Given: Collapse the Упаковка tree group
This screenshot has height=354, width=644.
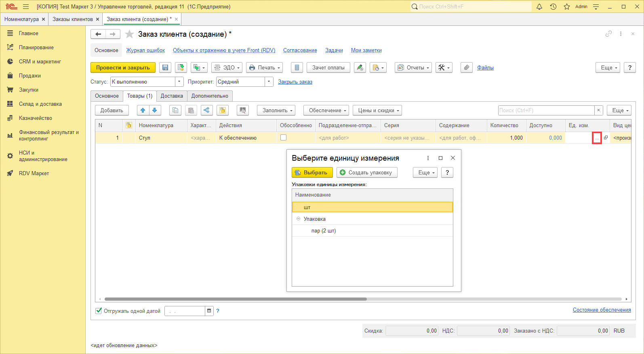Looking at the screenshot, I should tap(299, 219).
